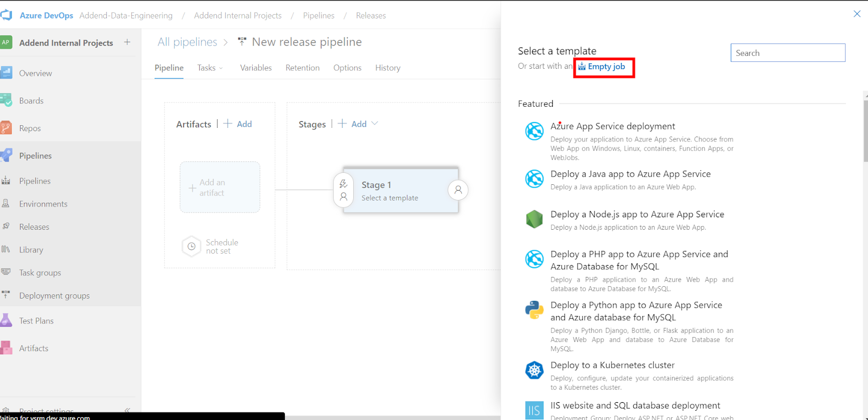Open the Stages Add dropdown arrow
The image size is (868, 420).
(374, 124)
